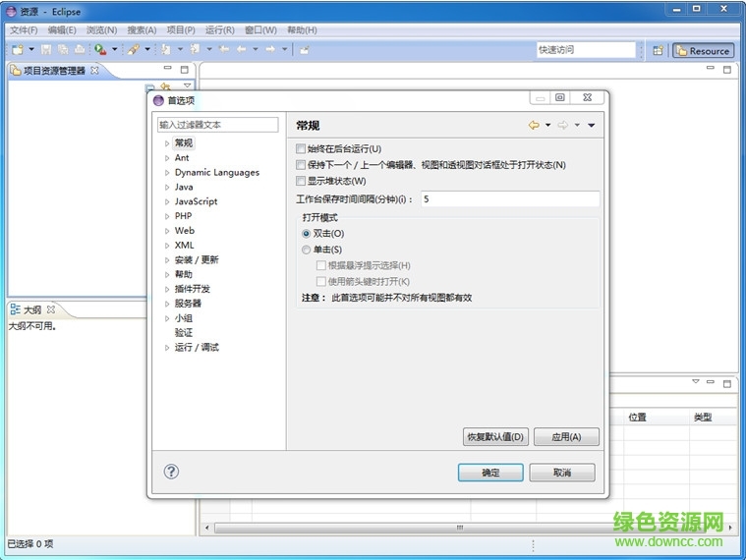Enable 始终在后台运行 checkbox
The height and width of the screenshot is (560, 746).
(301, 149)
